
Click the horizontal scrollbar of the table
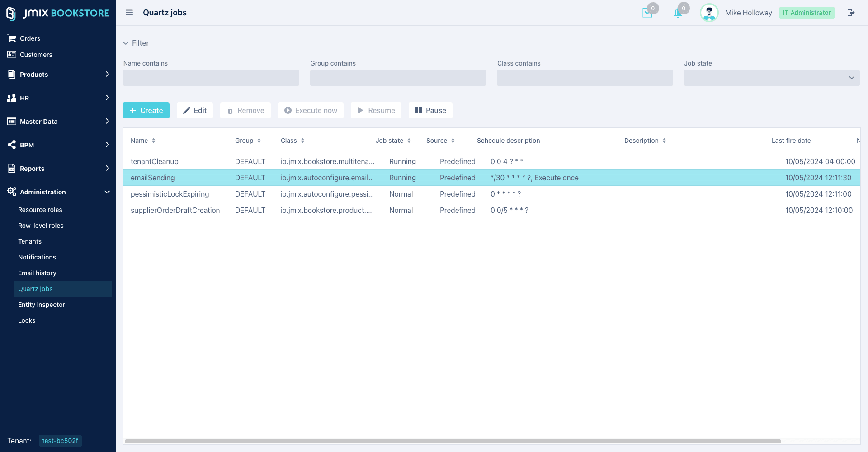452,441
